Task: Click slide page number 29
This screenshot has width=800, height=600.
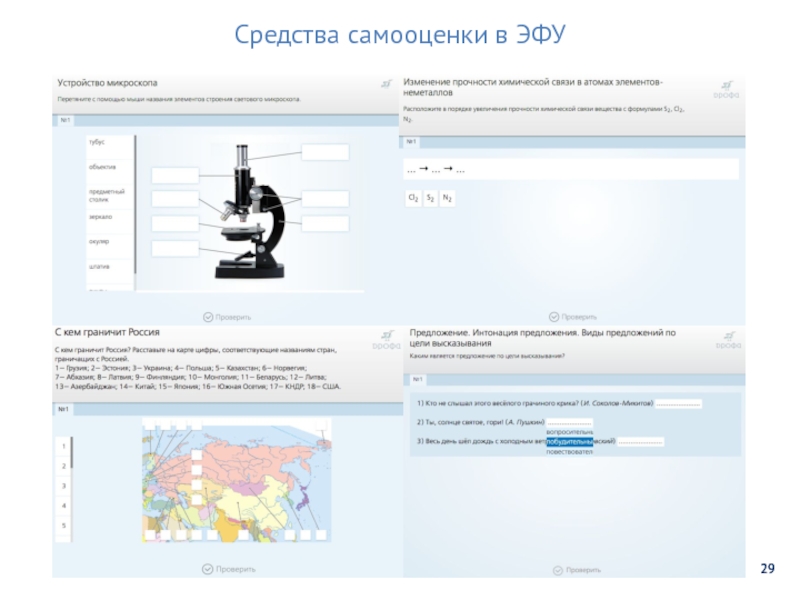Action: click(768, 568)
